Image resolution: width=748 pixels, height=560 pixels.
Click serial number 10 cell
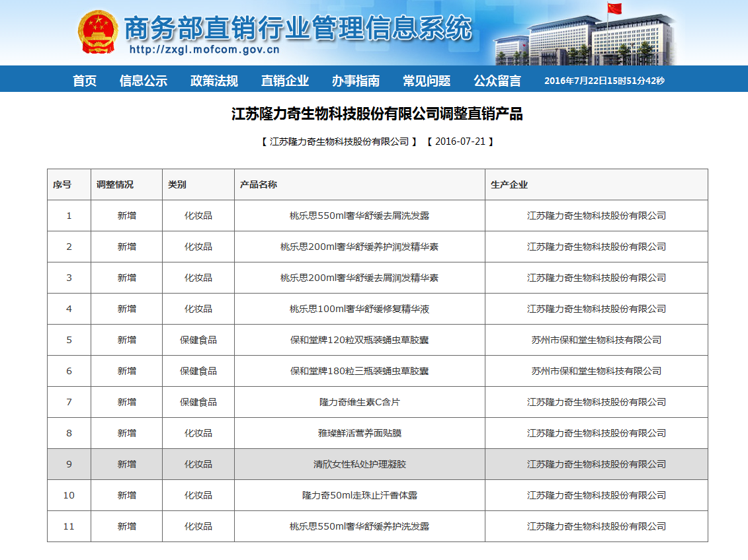click(x=69, y=495)
